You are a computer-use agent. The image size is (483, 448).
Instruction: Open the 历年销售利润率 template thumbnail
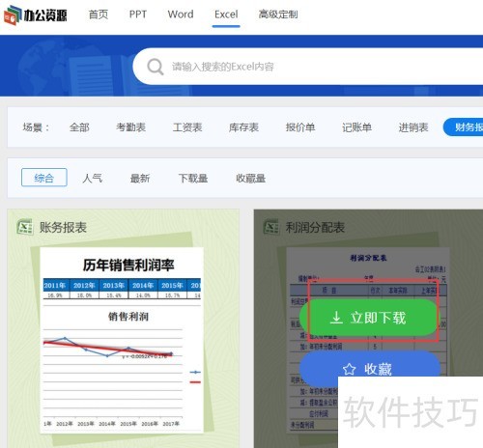point(122,340)
